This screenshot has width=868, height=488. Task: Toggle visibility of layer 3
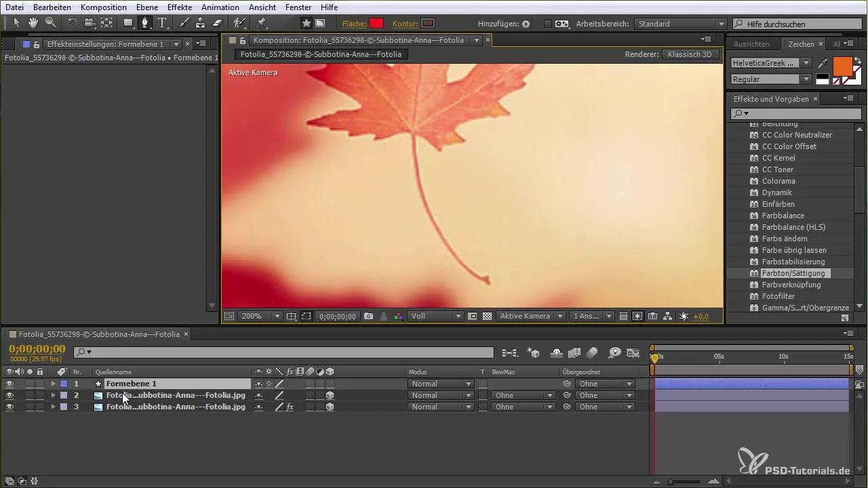pyautogui.click(x=9, y=407)
